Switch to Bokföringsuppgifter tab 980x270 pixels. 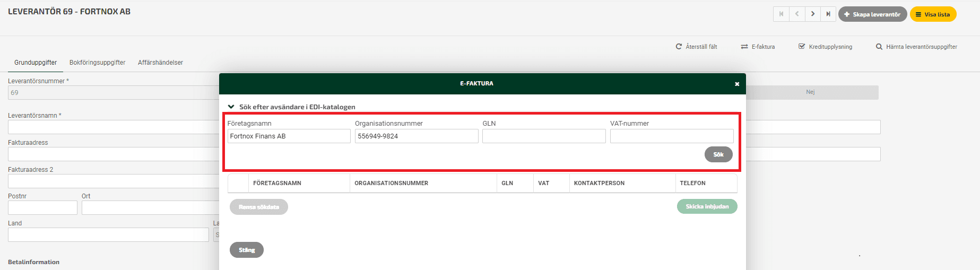point(97,63)
